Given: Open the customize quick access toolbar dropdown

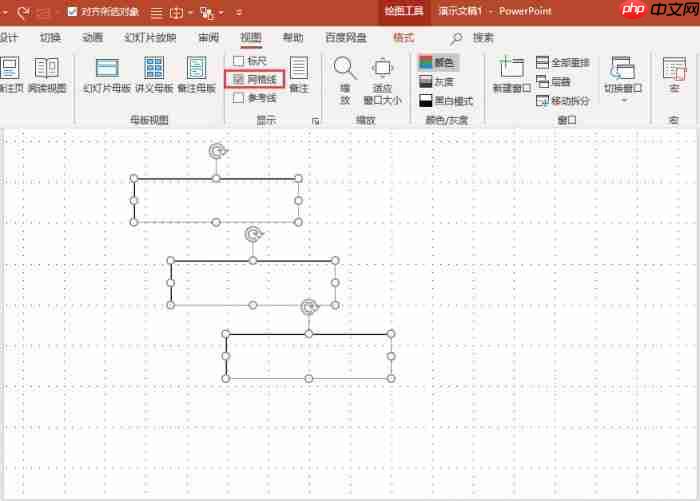Looking at the screenshot, I should (239, 13).
